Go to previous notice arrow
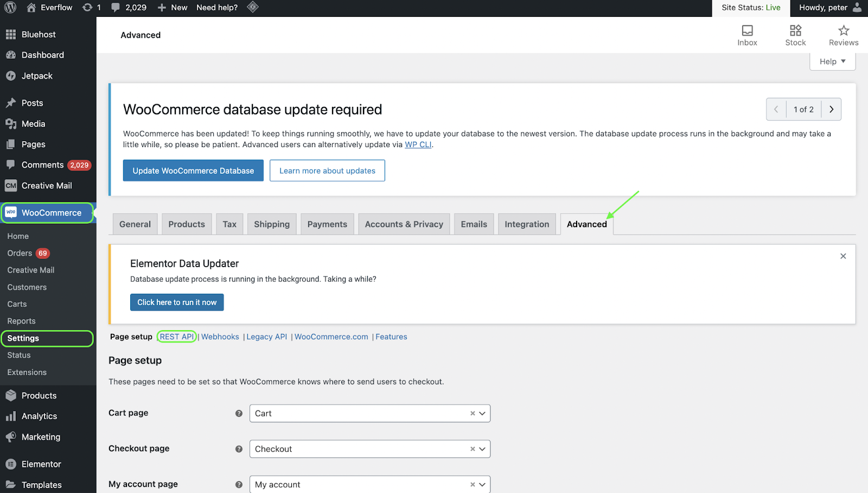Viewport: 868px width, 493px height. (x=776, y=109)
